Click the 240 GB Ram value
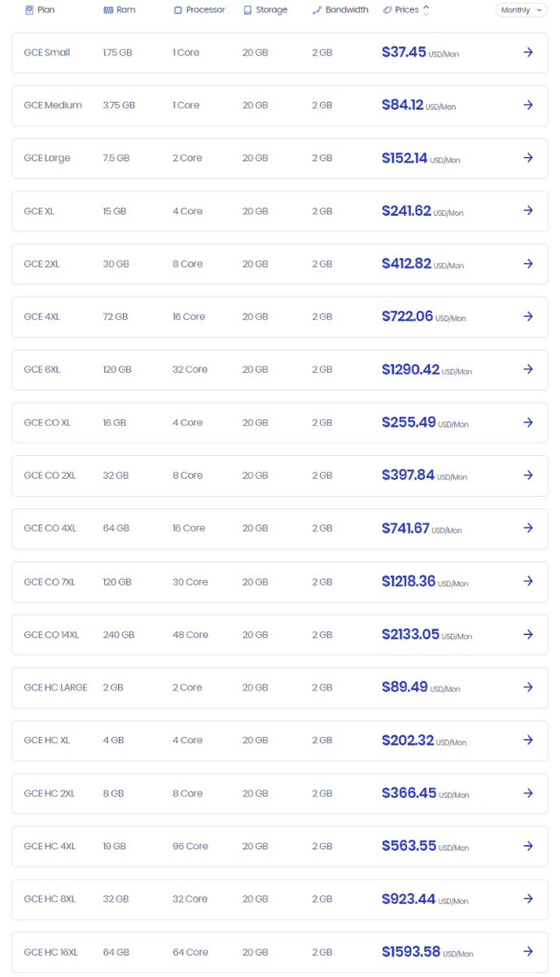The image size is (560, 977). coord(119,634)
